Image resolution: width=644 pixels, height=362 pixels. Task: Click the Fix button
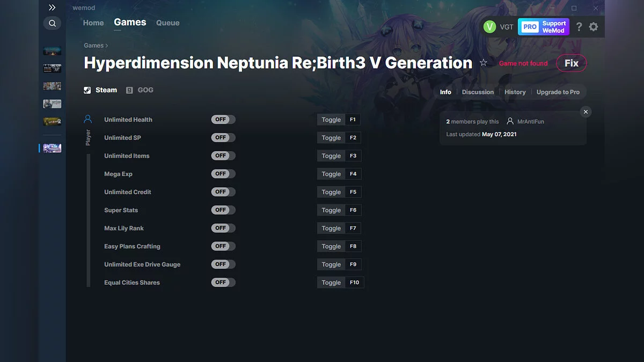[571, 63]
